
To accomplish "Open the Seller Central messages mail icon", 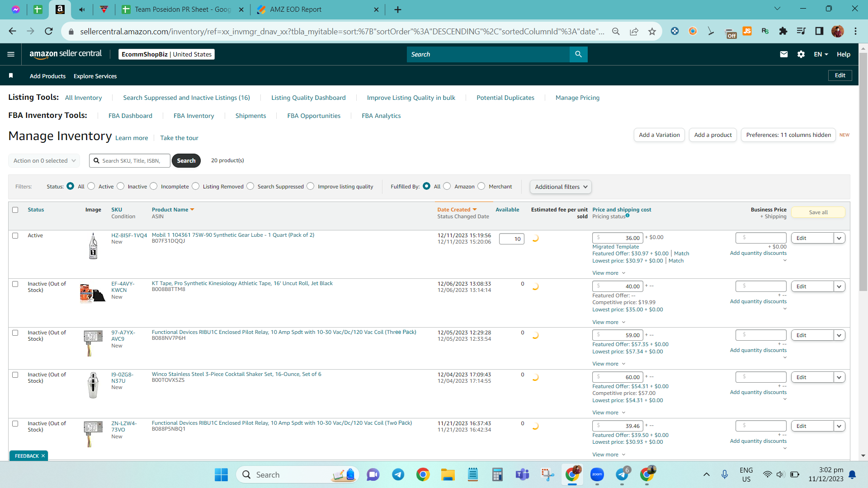I will 784,54.
